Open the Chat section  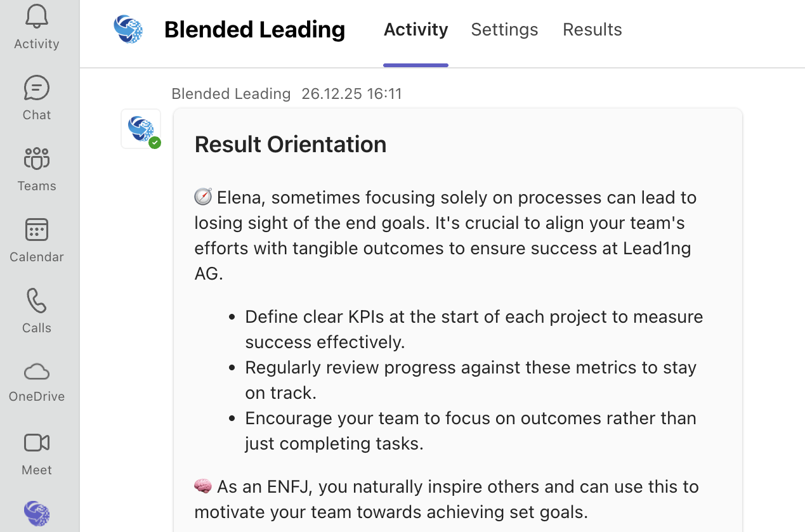[x=37, y=98]
